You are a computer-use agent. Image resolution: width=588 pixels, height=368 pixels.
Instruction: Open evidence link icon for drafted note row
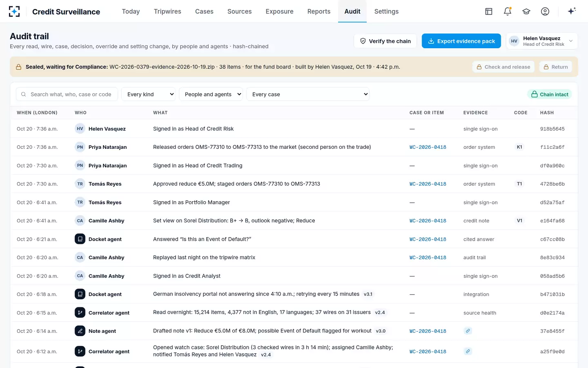(x=468, y=331)
